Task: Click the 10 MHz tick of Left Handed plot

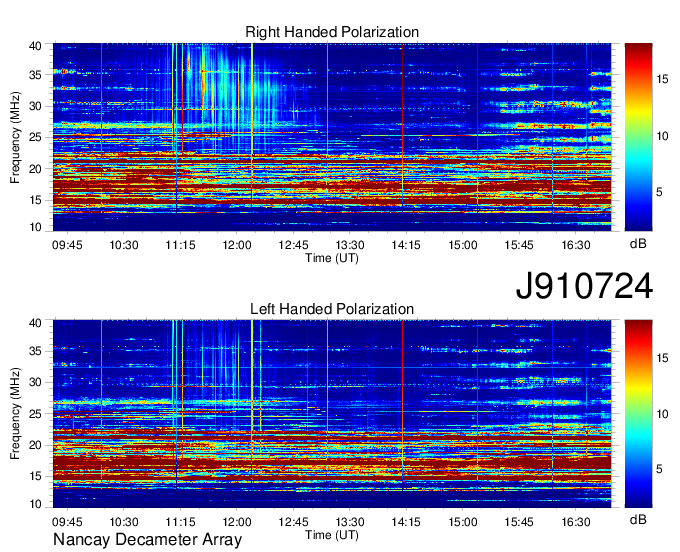Action: point(36,504)
